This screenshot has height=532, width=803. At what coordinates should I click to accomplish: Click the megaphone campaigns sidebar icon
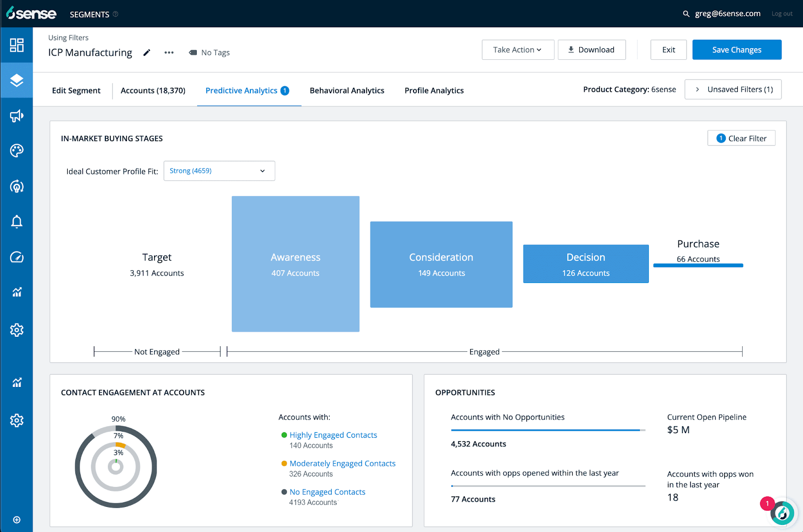[x=17, y=116]
